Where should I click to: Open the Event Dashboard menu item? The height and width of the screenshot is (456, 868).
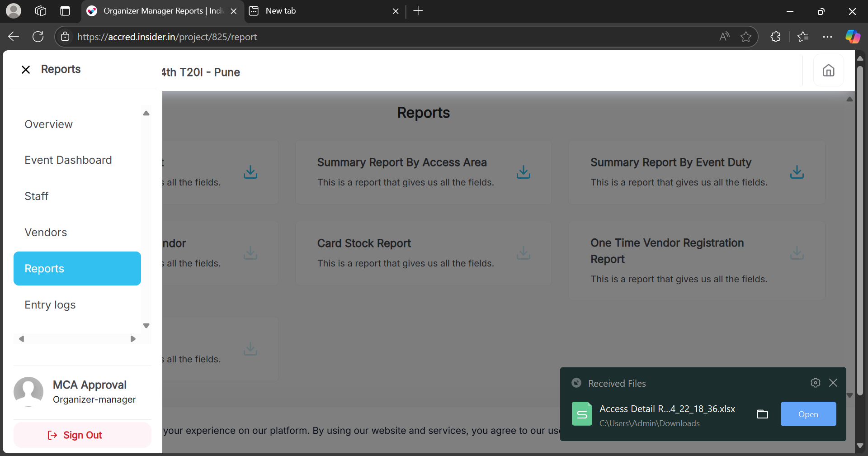[68, 160]
